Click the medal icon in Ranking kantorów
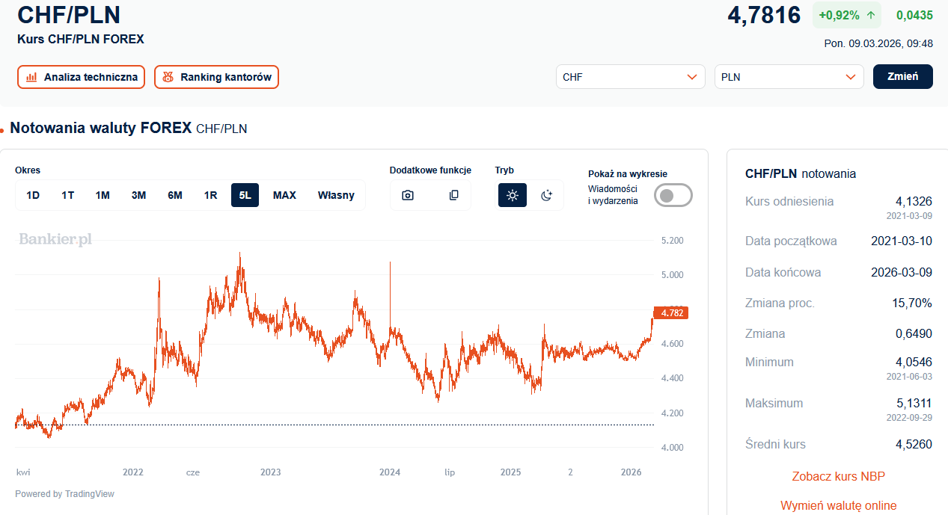Viewport: 948px width, 515px height. pos(168,77)
